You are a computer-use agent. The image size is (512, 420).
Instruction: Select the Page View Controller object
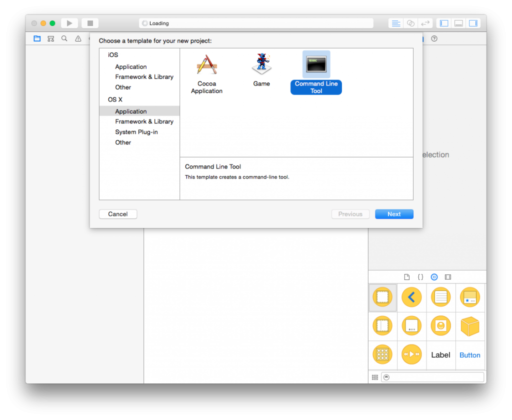point(411,326)
